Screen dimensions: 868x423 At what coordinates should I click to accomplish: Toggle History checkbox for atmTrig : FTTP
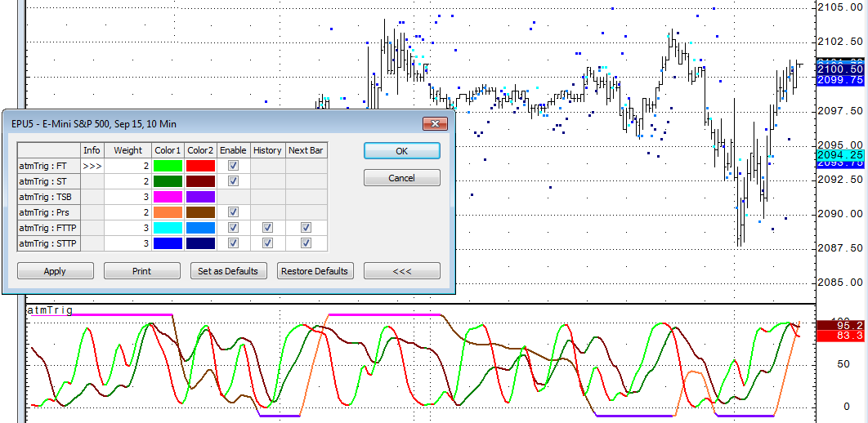267,228
